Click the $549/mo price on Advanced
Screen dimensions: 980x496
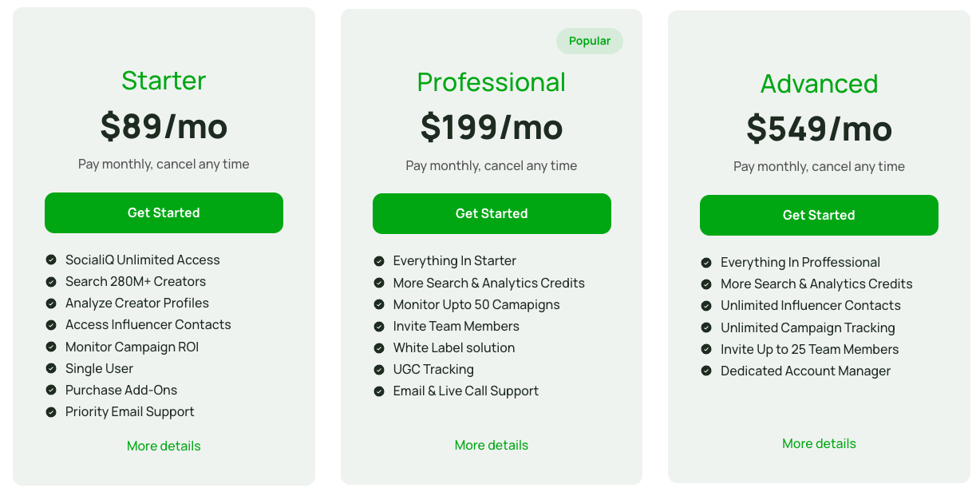[819, 128]
